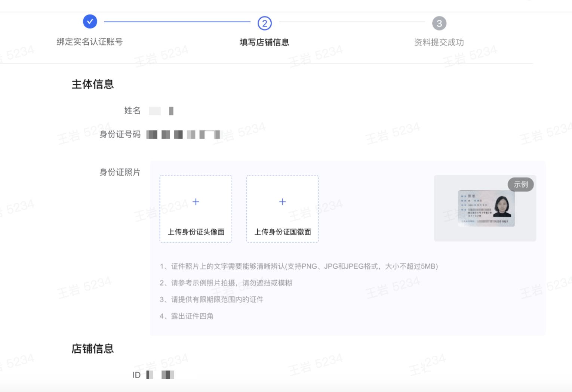The width and height of the screenshot is (572, 392).
Task: Click the plus icon to upload 身份证国徽面
Action: [x=282, y=201]
